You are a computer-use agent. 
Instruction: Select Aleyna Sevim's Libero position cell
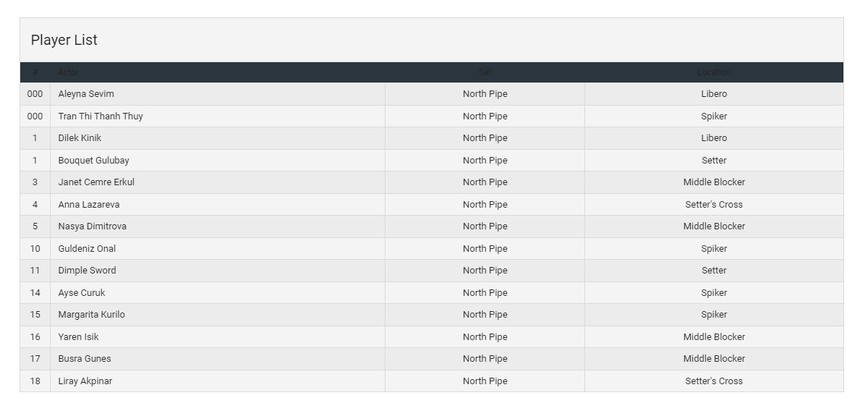click(x=713, y=94)
